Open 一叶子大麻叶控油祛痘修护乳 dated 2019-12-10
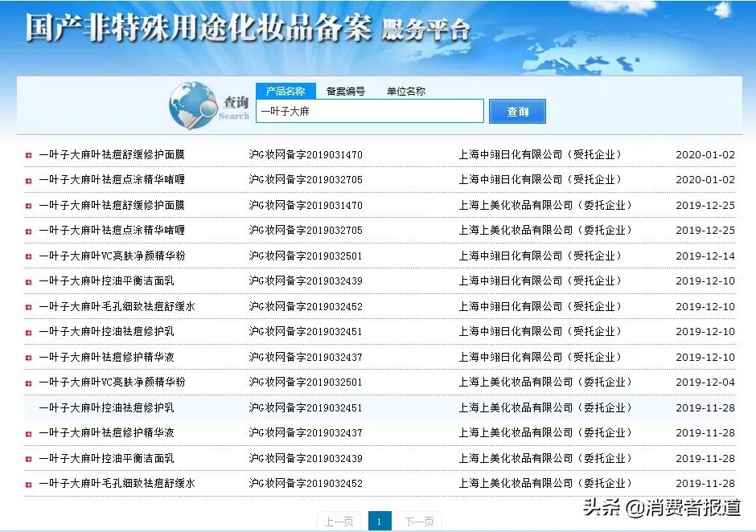 click(106, 332)
